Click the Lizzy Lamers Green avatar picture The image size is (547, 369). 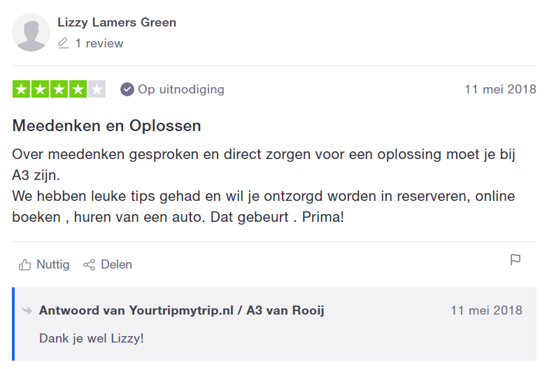click(31, 32)
